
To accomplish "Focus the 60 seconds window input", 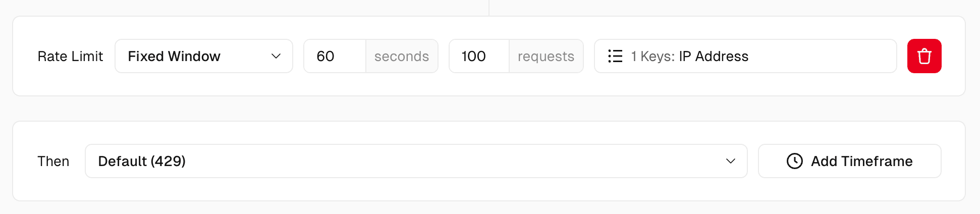I will pos(335,56).
